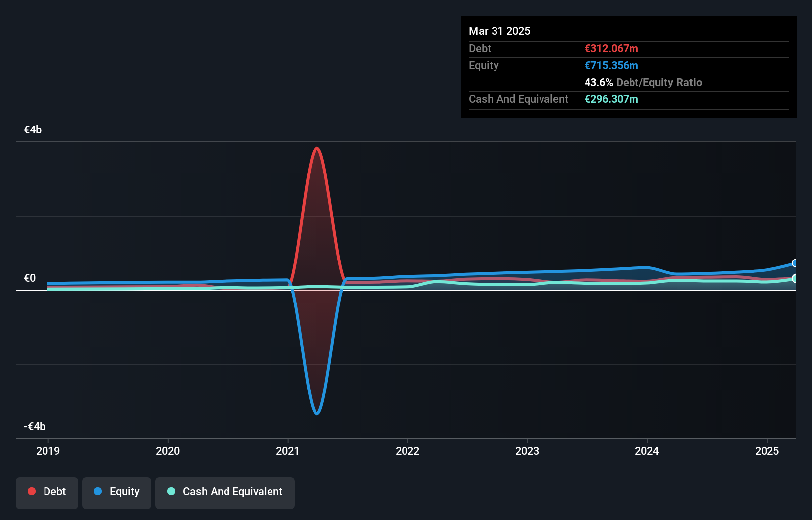This screenshot has height=520, width=812.
Task: Click the €312.067m debt value
Action: 611,48
